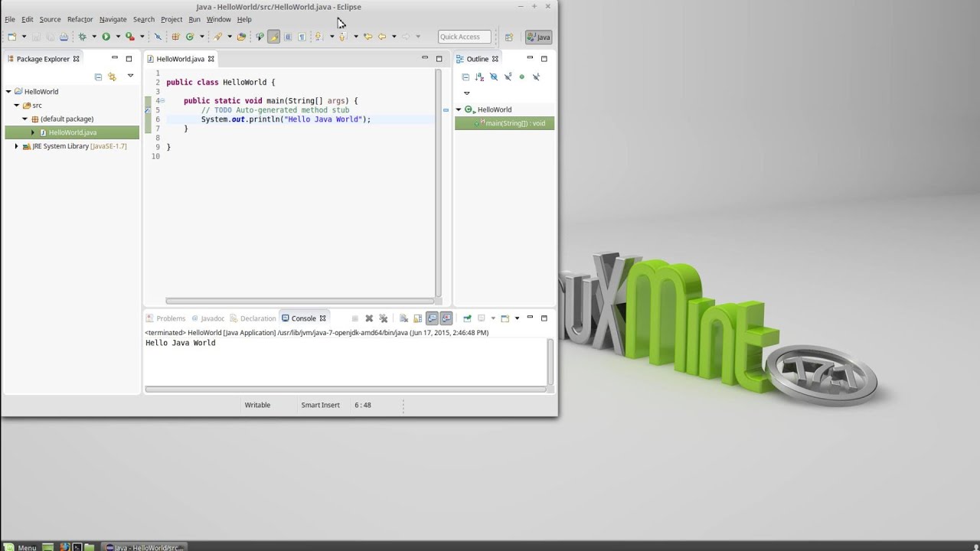Select HelloWorld.java in Package Explorer
This screenshot has width=980, height=551.
click(73, 132)
